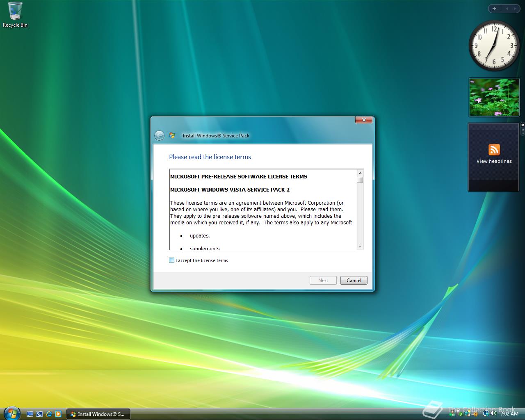Click the network icon in system tray
The height and width of the screenshot is (420, 525).
click(486, 413)
